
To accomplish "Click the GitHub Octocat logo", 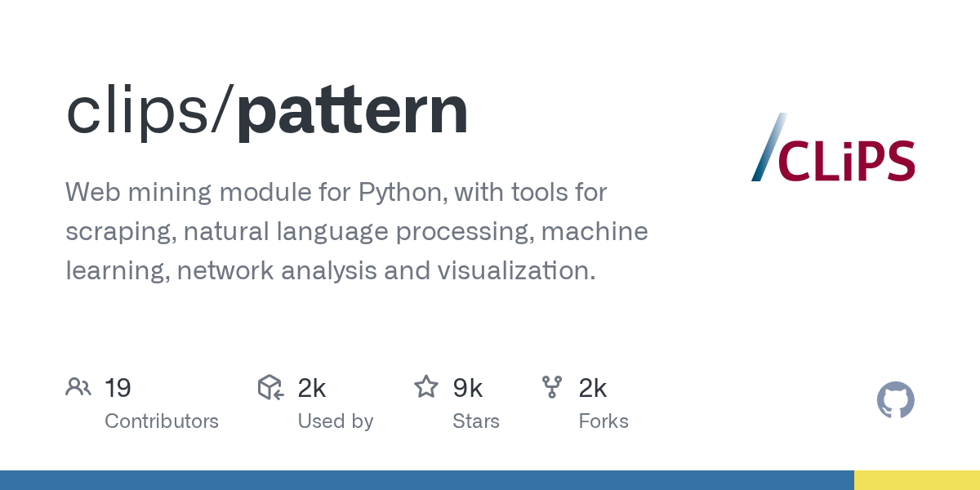I will (x=895, y=400).
